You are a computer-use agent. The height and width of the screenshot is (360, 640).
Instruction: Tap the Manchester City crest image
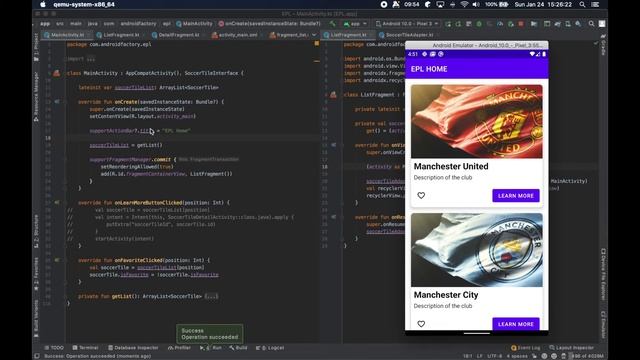click(x=477, y=250)
